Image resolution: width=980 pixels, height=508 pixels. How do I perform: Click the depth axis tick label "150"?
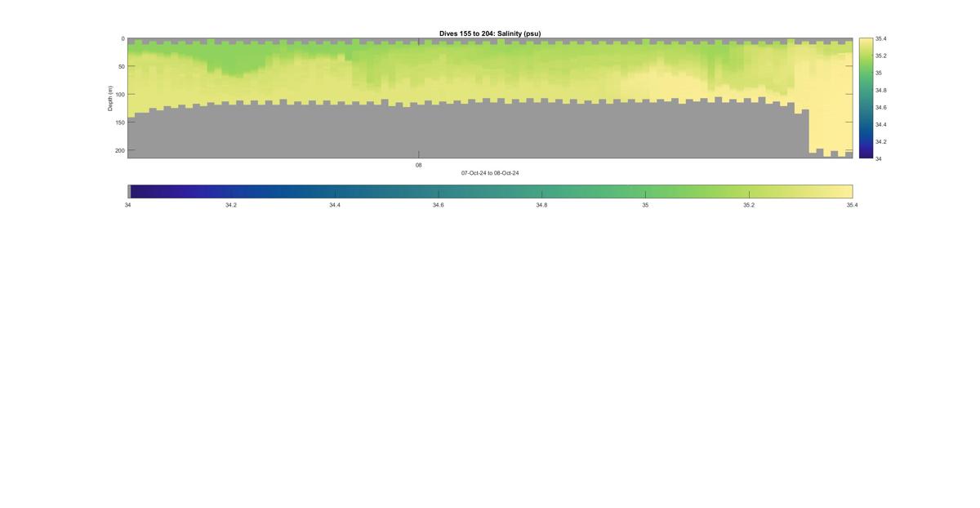(119, 123)
